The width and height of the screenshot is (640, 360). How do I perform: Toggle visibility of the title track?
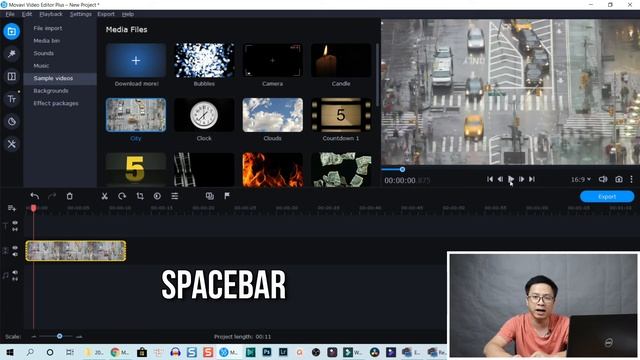point(15,223)
